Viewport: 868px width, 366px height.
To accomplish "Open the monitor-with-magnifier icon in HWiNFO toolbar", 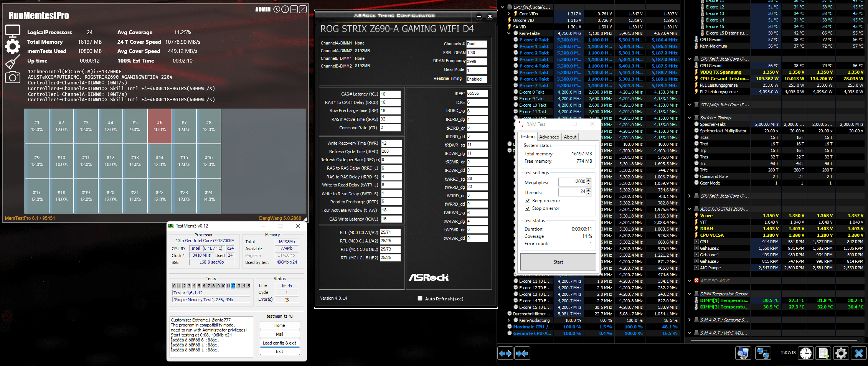I will tap(743, 353).
